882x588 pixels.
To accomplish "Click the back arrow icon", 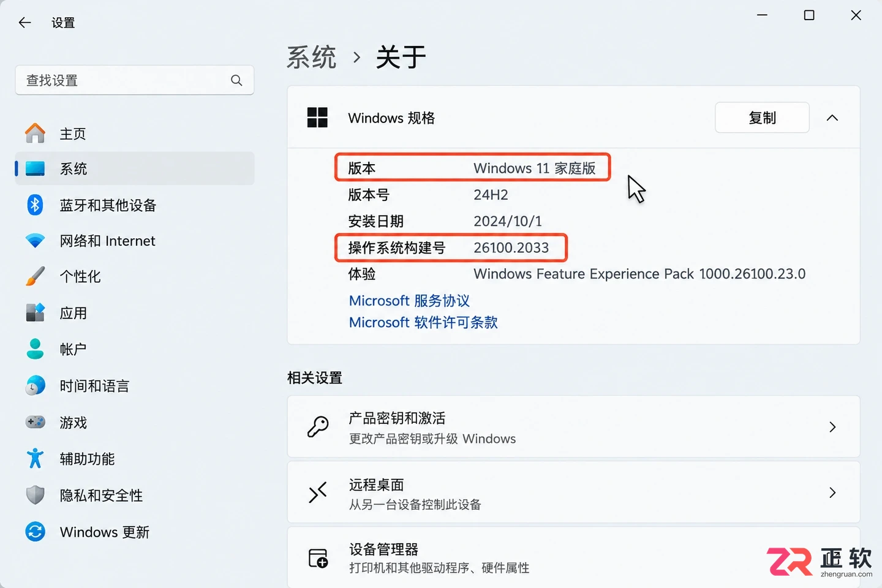I will coord(24,23).
